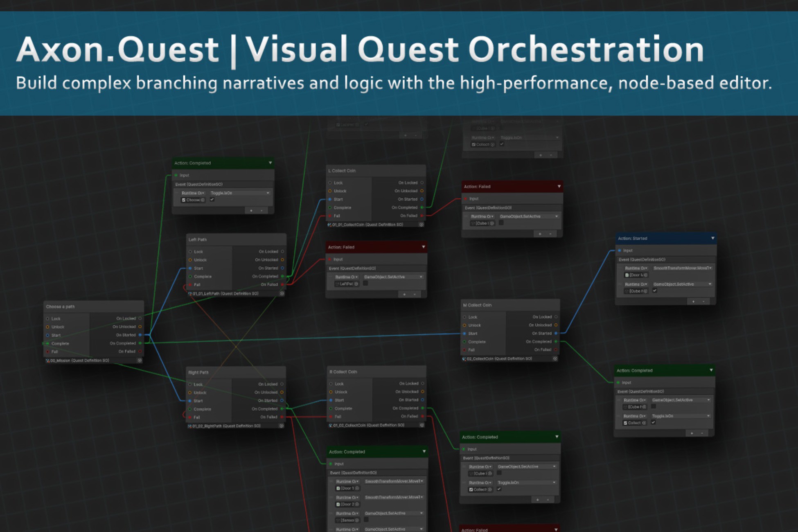Select the L Collect Coin node title

click(342, 171)
